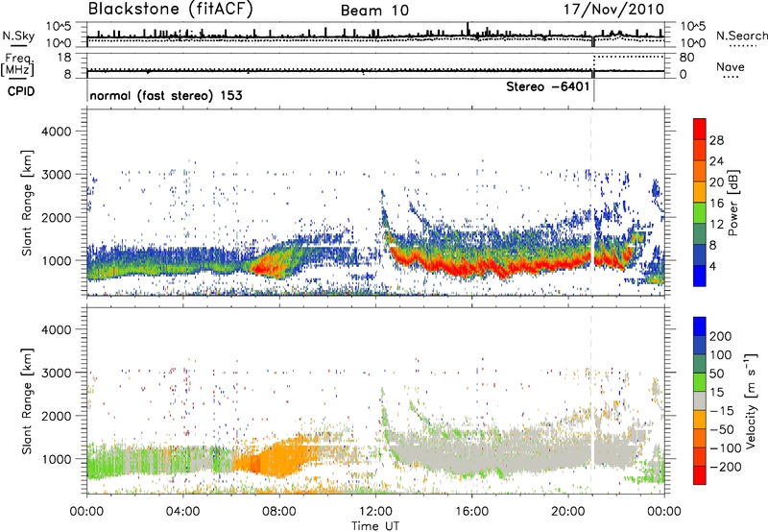The width and height of the screenshot is (768, 532).
Task: Pick the light green Power segment between 12 and 16
Action: [700, 213]
